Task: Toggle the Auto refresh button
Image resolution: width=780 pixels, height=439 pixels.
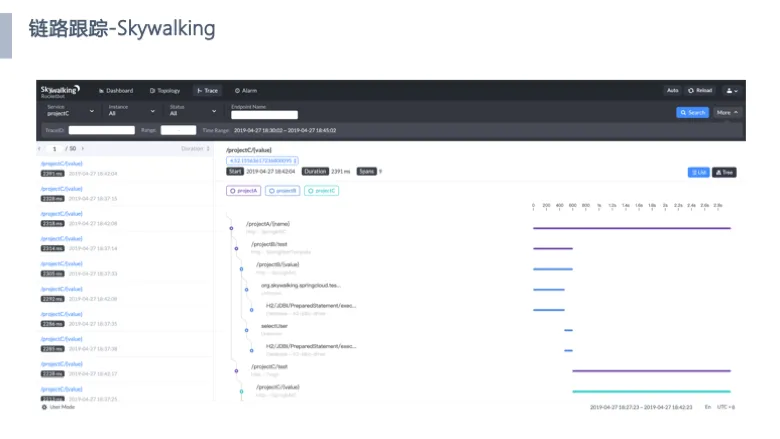Action: click(x=673, y=90)
